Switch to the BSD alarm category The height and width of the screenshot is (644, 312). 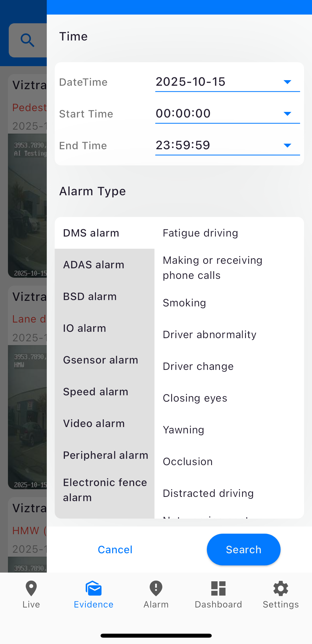90,297
